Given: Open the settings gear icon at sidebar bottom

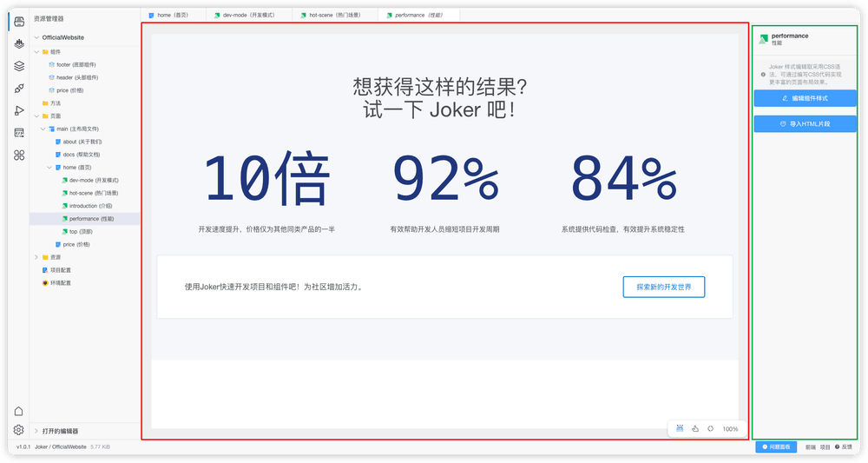Looking at the screenshot, I should pyautogui.click(x=18, y=430).
